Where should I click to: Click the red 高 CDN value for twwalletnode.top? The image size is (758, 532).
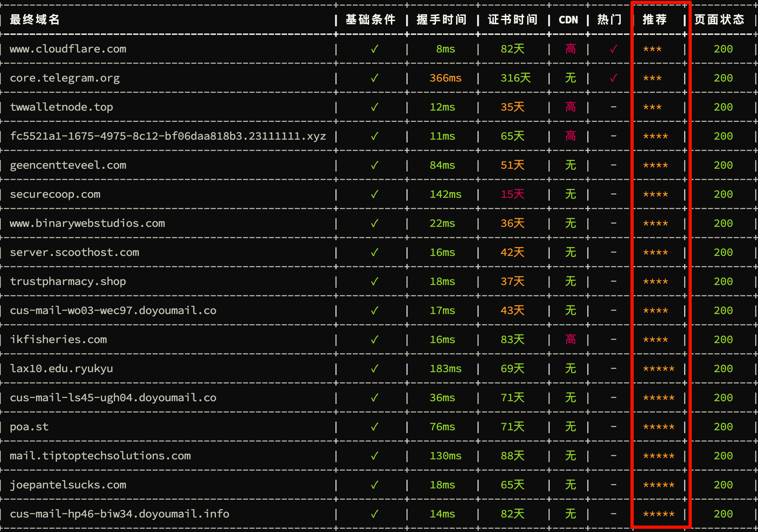coord(570,107)
